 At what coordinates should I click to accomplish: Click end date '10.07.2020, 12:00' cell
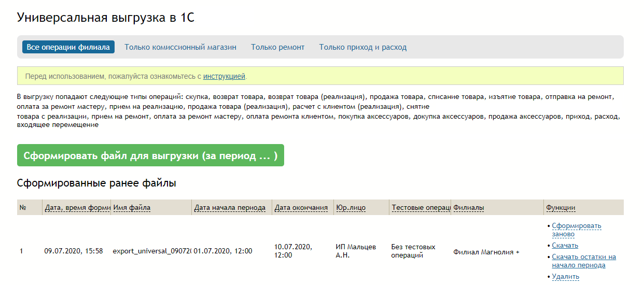point(293,251)
